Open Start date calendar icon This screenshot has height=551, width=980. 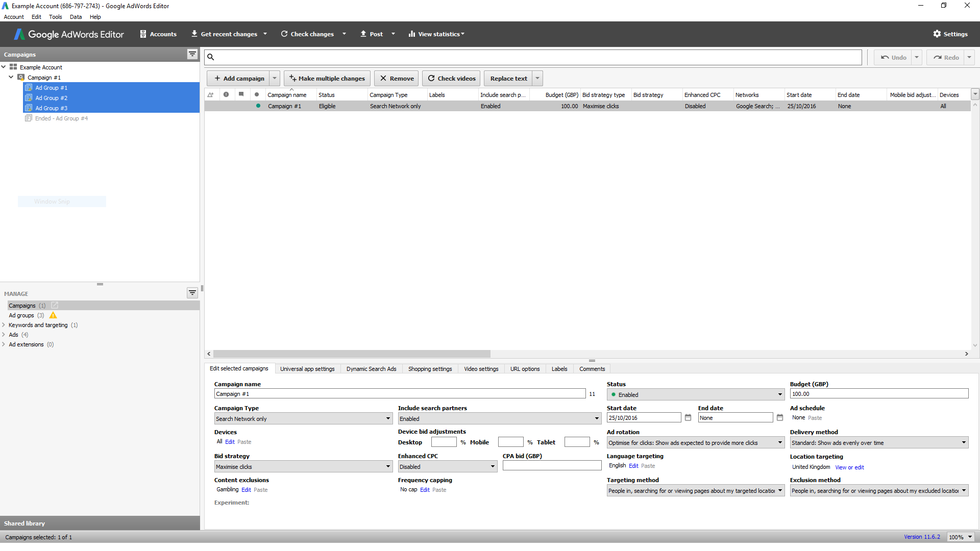(688, 418)
